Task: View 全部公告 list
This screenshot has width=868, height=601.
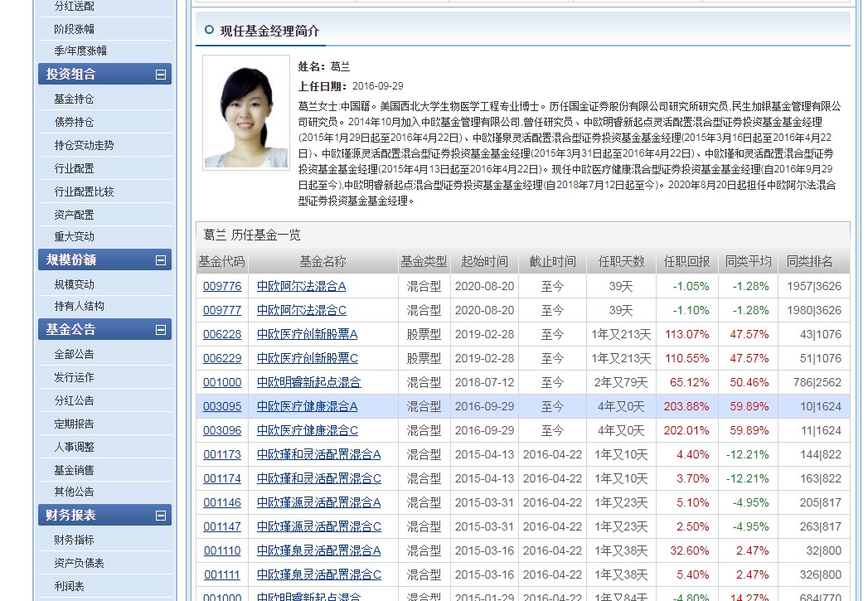Action: [x=74, y=355]
